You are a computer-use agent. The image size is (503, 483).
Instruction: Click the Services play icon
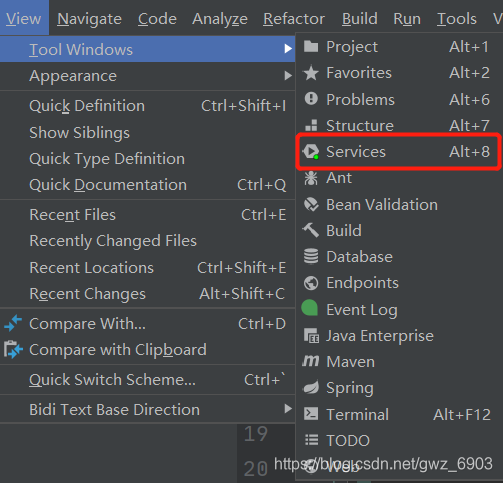(311, 152)
